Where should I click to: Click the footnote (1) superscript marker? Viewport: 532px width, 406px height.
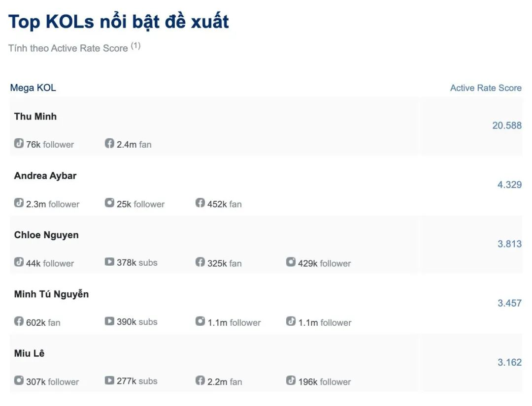coord(135,46)
